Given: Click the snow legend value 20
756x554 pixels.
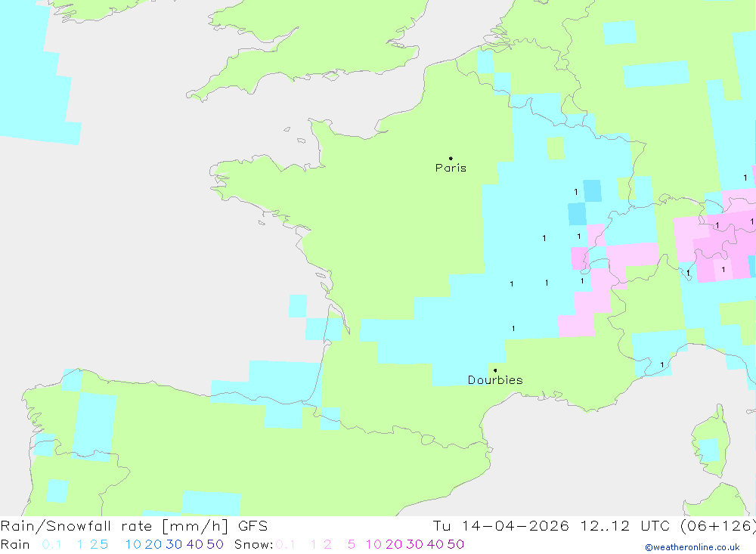Looking at the screenshot, I should coord(394,544).
